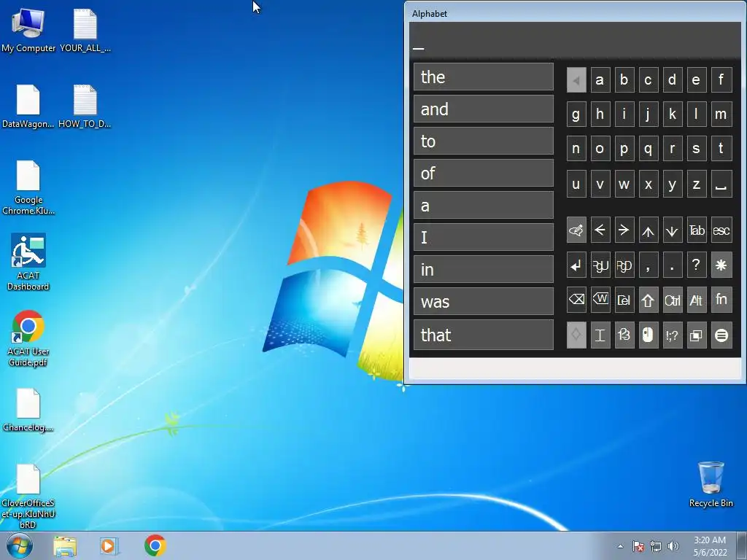Click the letter t key
The width and height of the screenshot is (747, 560).
tap(721, 149)
